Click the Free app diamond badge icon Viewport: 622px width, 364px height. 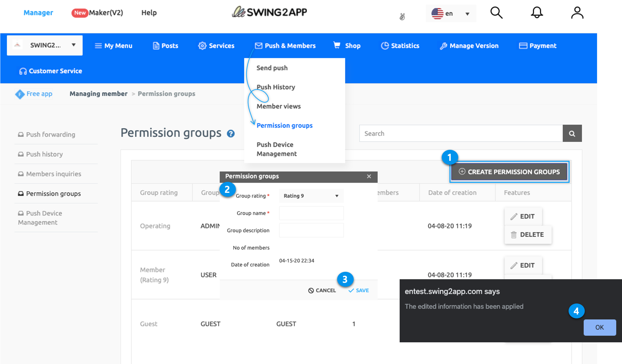click(x=20, y=94)
